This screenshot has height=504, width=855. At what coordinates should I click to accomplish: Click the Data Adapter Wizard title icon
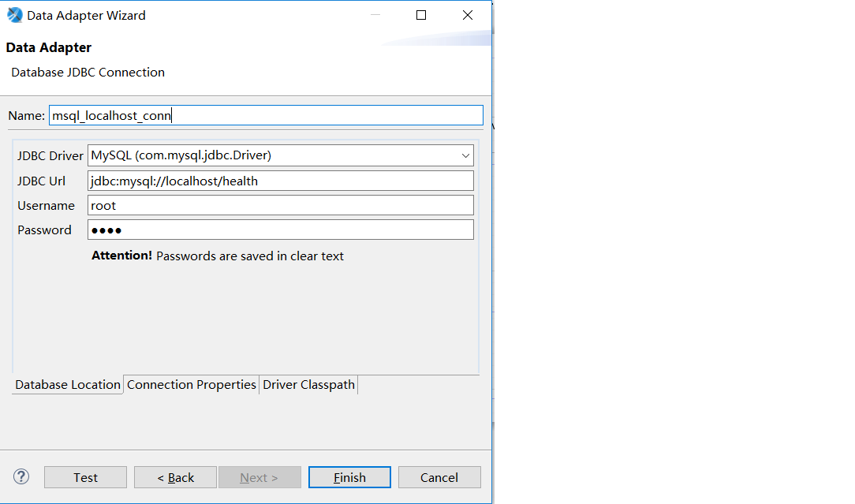coord(15,15)
